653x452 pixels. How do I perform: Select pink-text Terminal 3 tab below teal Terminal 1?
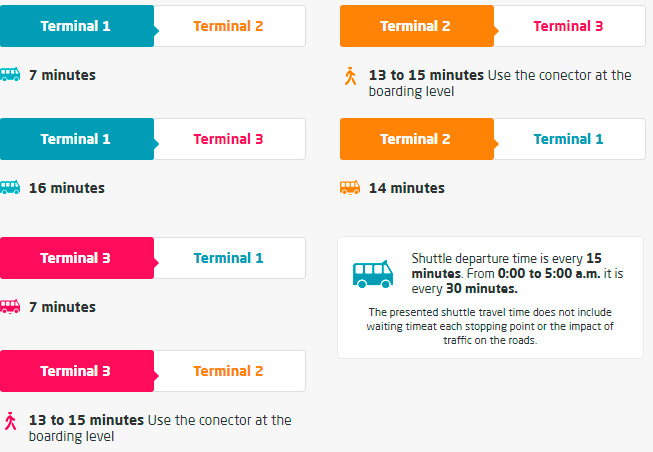pyautogui.click(x=229, y=139)
